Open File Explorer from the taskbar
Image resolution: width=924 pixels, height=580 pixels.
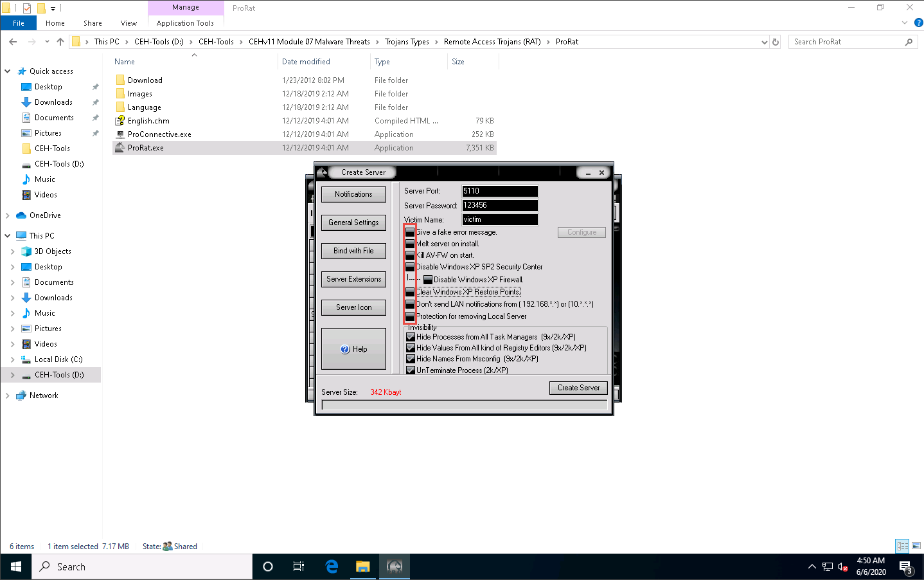[x=363, y=566]
